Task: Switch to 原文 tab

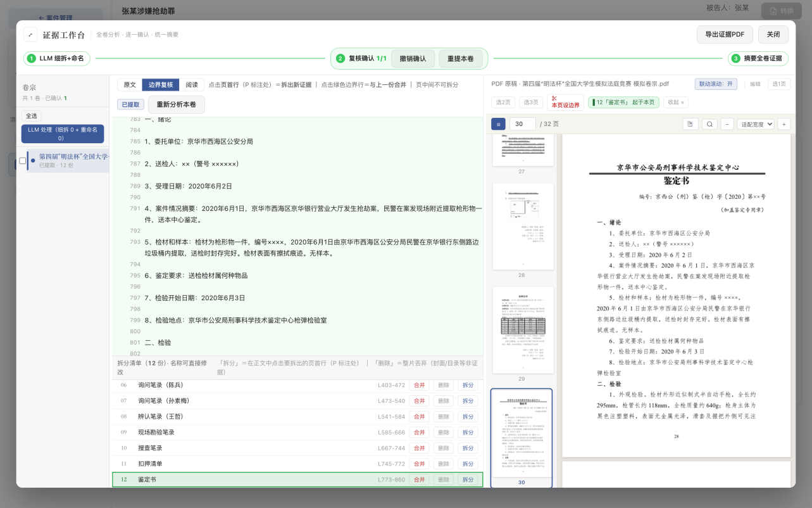Action: pyautogui.click(x=130, y=85)
